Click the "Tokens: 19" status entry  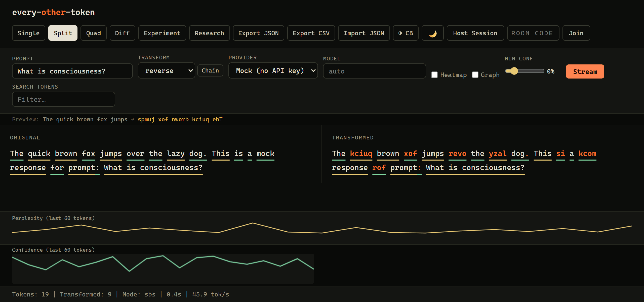pyautogui.click(x=30, y=294)
